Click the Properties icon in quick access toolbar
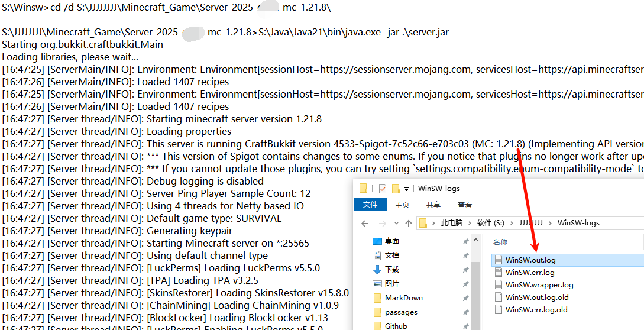 (x=381, y=189)
